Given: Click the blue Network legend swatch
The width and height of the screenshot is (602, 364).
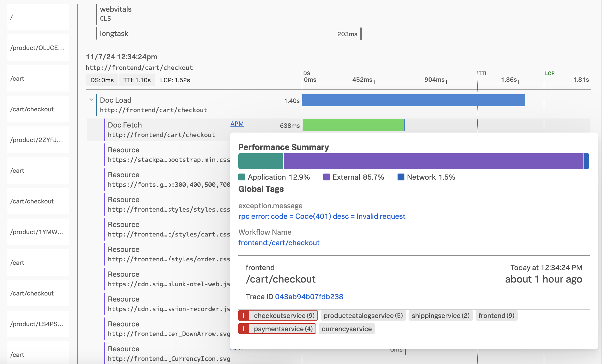Looking at the screenshot, I should (x=401, y=177).
